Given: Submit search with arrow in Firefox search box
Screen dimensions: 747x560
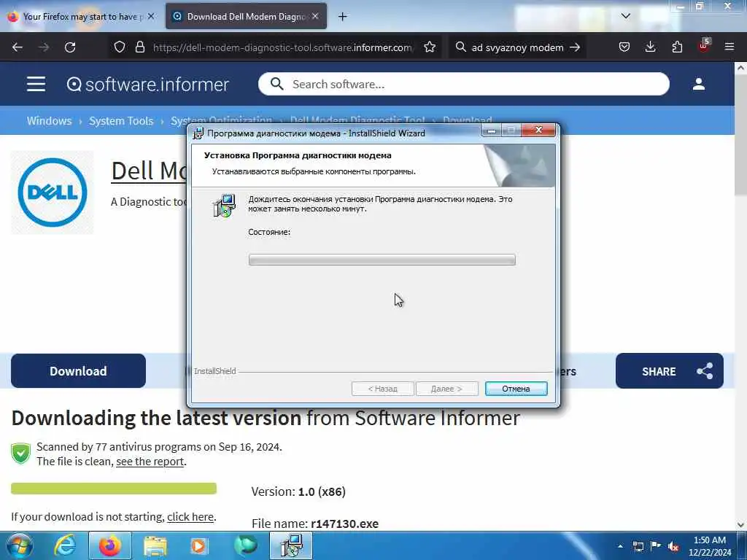Looking at the screenshot, I should (x=575, y=47).
